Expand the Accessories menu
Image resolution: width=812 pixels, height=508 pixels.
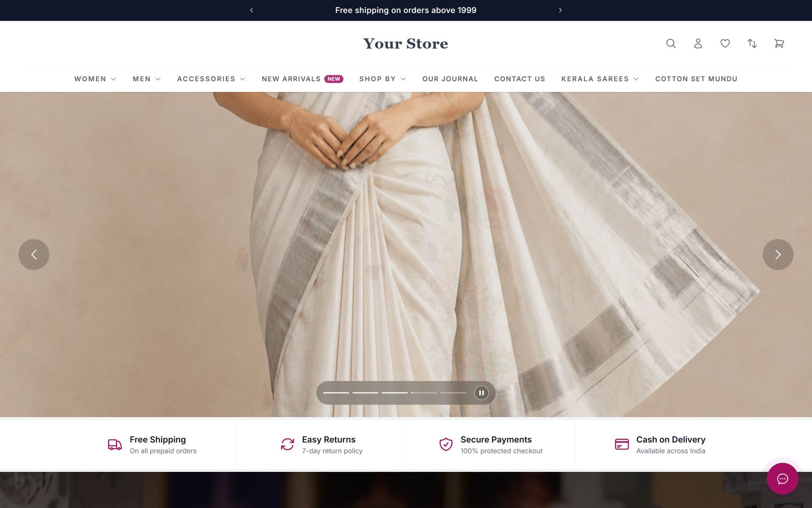point(211,79)
